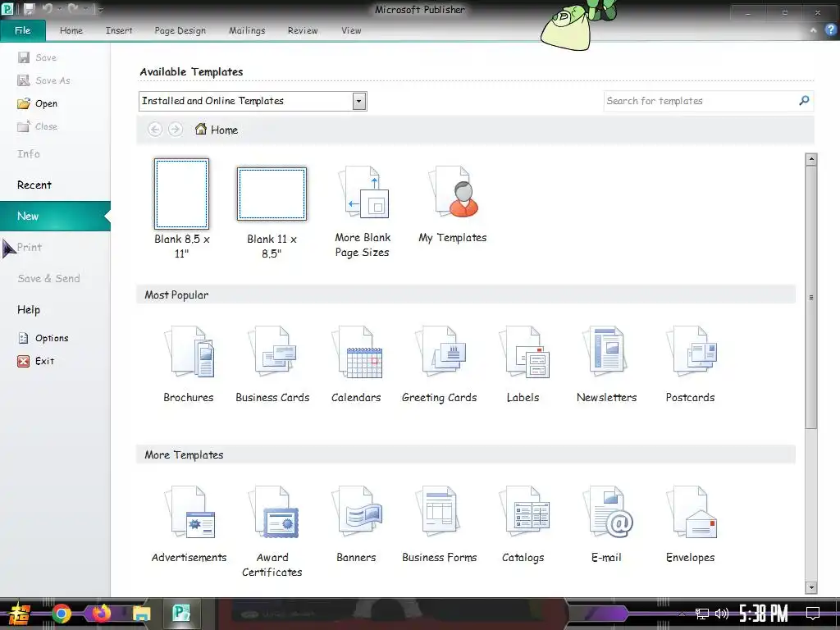Screen dimensions: 840x630
Task: Click in the Search for templates field
Action: click(701, 101)
